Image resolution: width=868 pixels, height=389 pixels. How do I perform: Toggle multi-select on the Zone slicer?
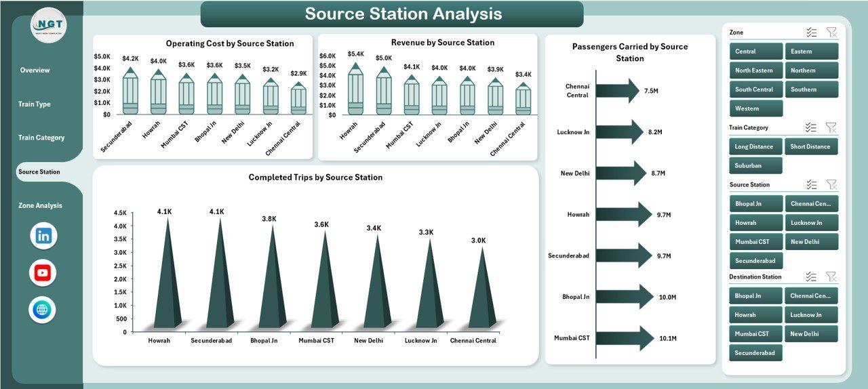click(x=811, y=33)
